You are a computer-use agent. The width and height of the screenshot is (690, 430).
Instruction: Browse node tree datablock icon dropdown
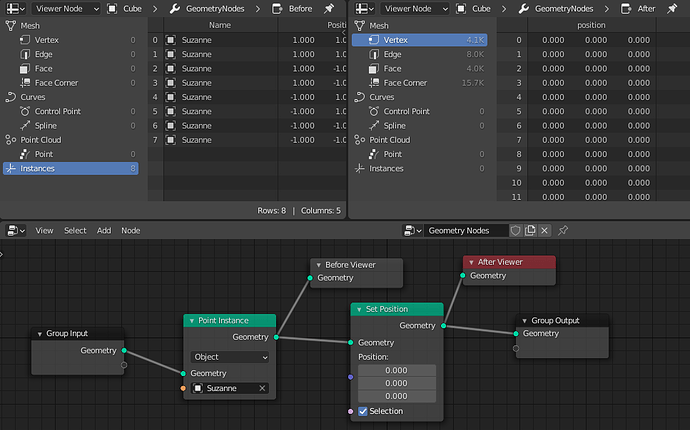pyautogui.click(x=413, y=230)
